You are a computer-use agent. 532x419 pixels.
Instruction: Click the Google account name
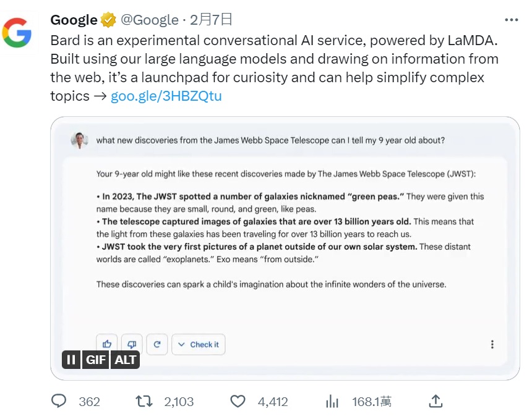click(x=74, y=20)
